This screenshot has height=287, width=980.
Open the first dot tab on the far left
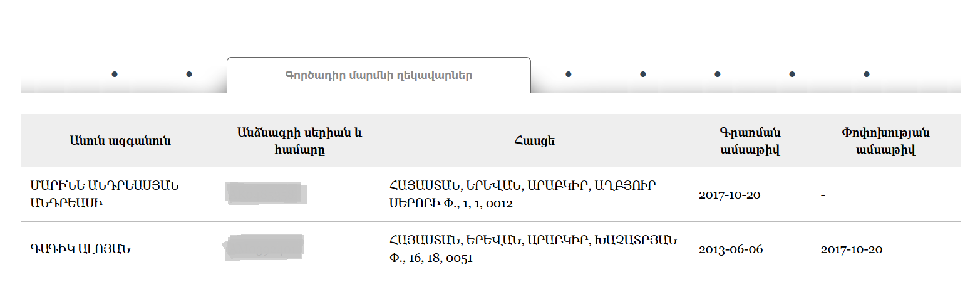click(115, 75)
